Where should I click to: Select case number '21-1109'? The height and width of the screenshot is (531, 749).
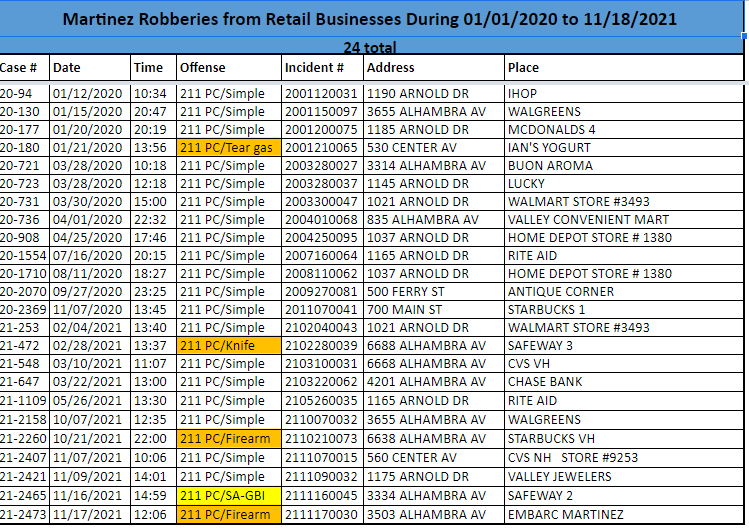pos(24,401)
